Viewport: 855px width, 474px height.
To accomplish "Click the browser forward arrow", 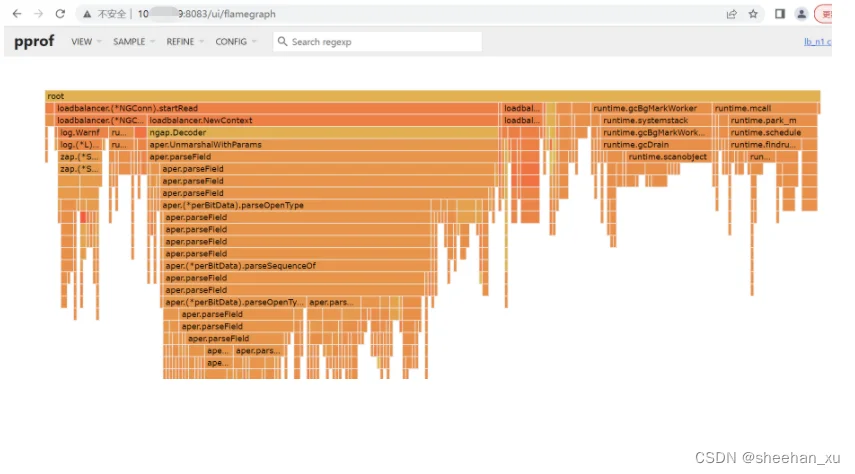I will click(x=38, y=14).
